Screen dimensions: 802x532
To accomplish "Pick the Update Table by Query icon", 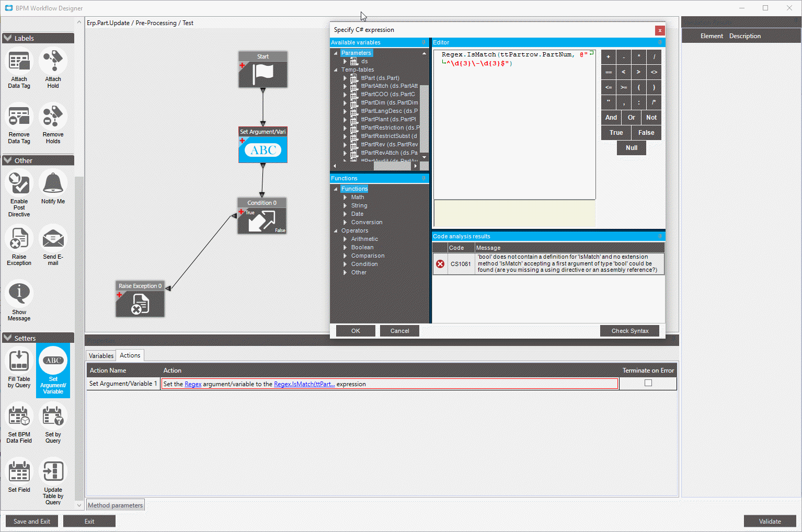I will pyautogui.click(x=53, y=472).
